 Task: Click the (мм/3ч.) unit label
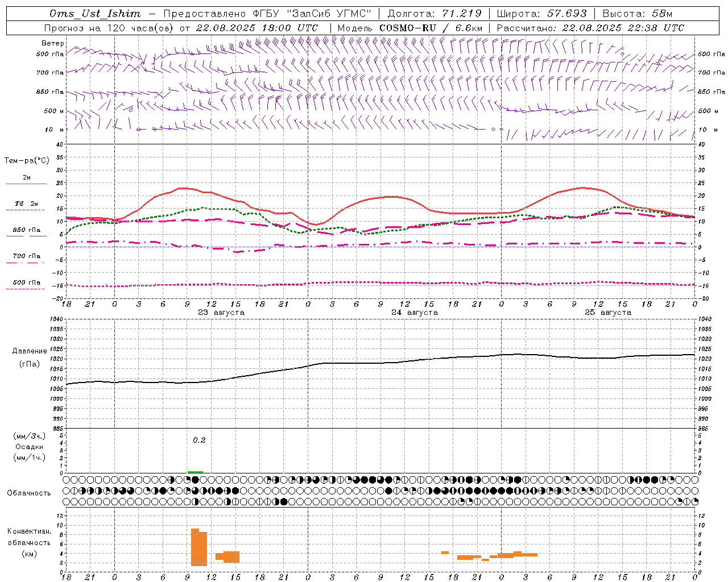tap(30, 436)
